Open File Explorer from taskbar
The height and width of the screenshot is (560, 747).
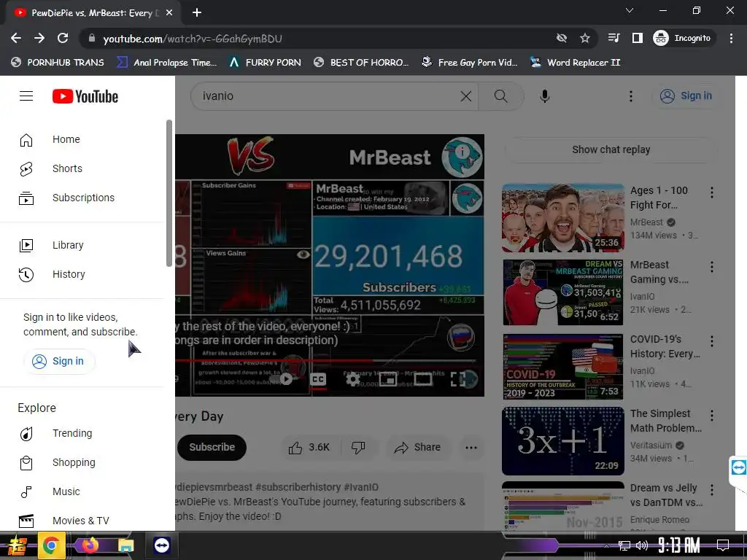125,545
